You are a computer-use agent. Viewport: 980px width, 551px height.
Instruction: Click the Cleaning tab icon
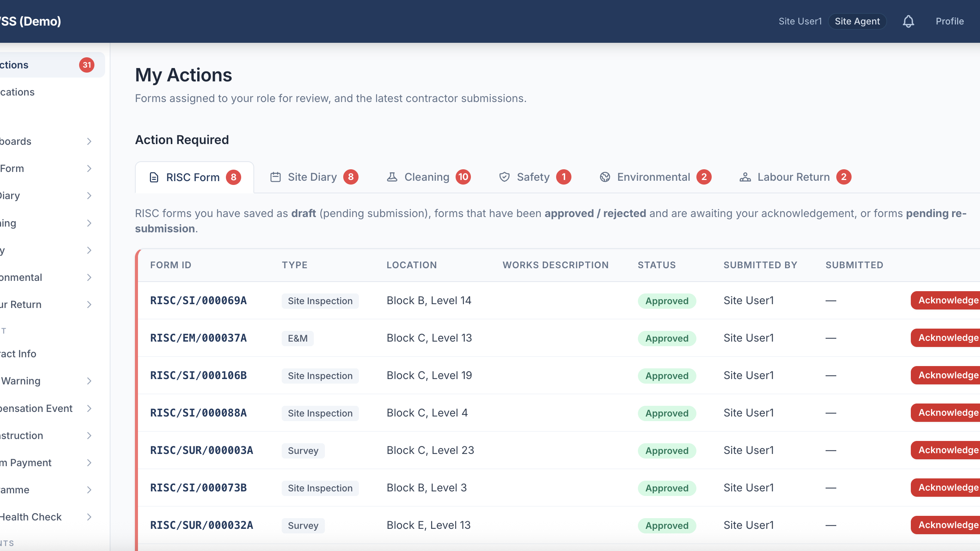(392, 177)
